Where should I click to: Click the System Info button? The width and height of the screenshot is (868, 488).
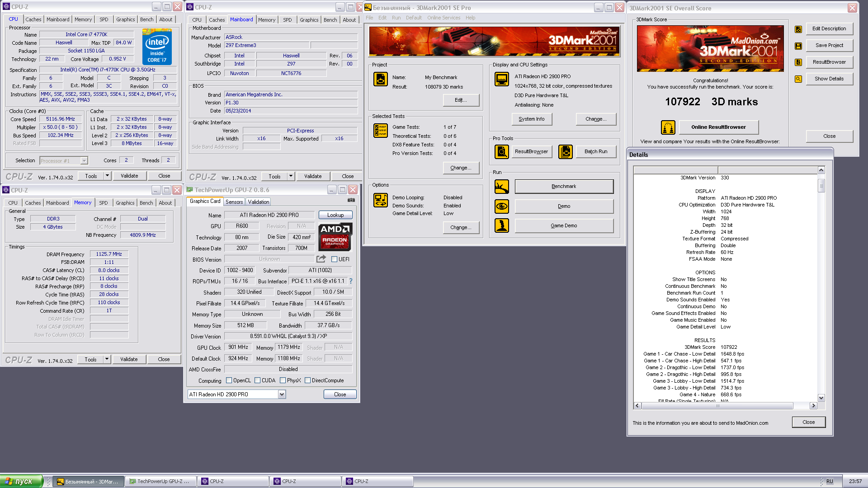532,119
